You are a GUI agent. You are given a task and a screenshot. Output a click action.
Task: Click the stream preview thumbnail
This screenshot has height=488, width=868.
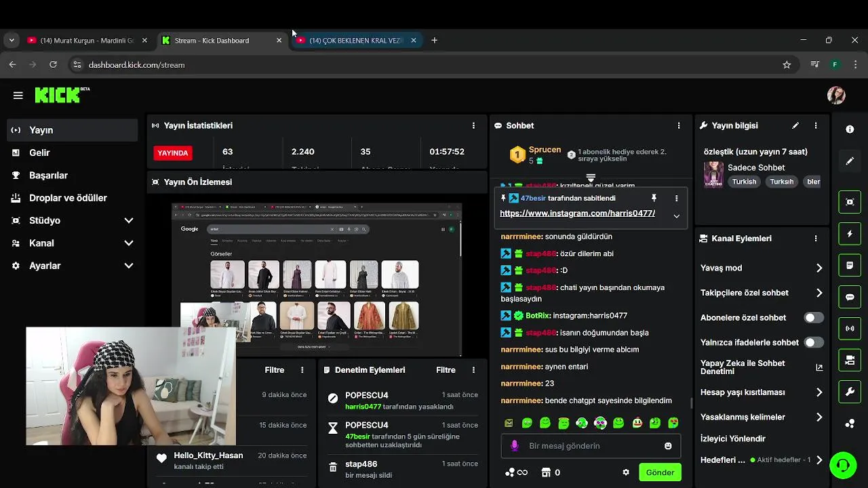(x=317, y=279)
